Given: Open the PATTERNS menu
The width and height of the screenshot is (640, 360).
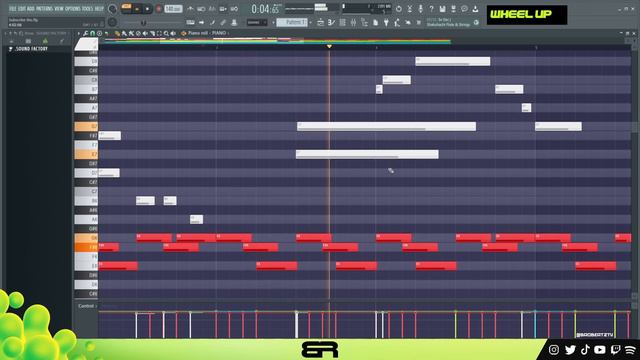Looking at the screenshot, I should pos(44,8).
